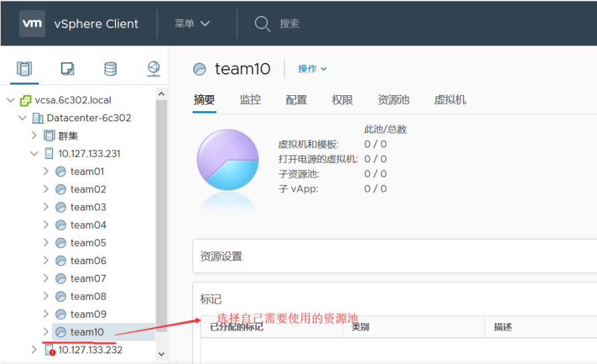Click the vcsa.6c302.local vCenter icon

25,101
